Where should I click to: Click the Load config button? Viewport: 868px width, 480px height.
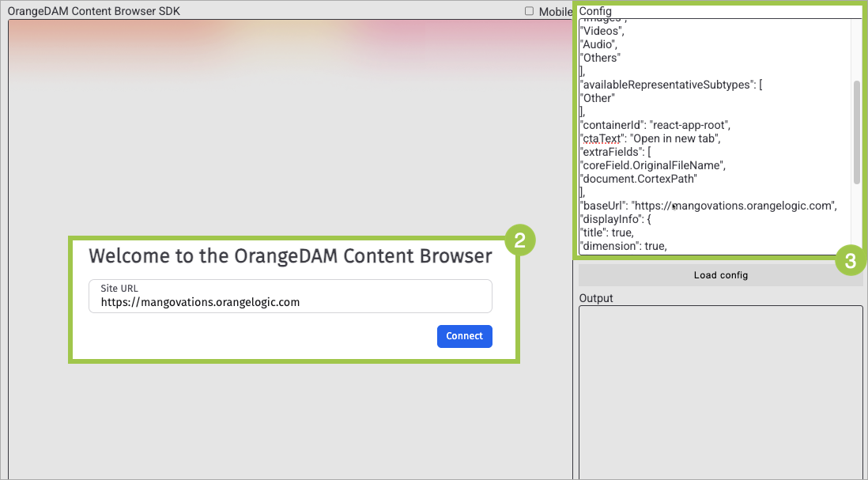click(x=721, y=275)
